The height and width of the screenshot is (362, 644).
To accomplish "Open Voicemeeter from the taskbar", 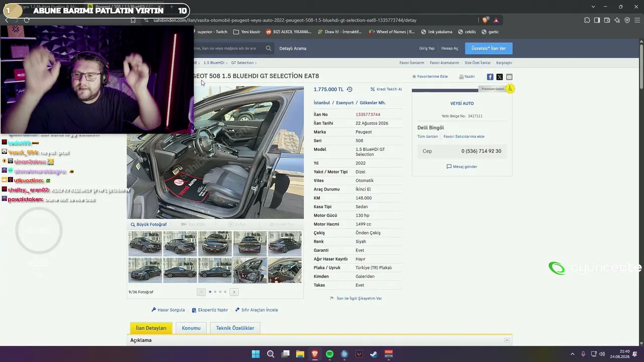I will [x=388, y=354].
